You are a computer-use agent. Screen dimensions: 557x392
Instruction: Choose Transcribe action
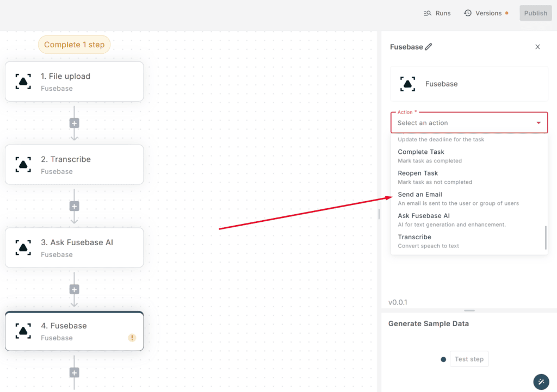(x=469, y=241)
